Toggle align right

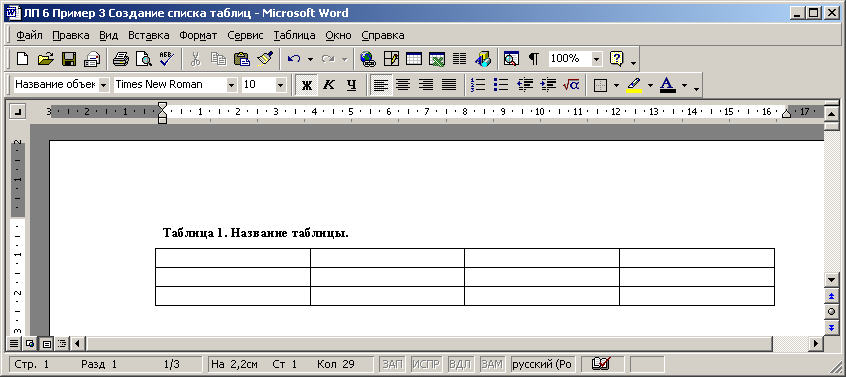tap(426, 85)
